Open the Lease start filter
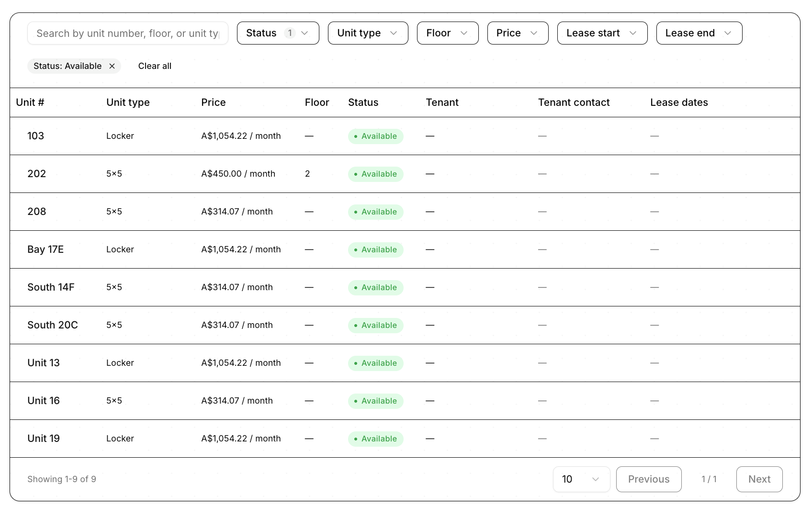Screen dimensions: 812x519 pos(602,33)
